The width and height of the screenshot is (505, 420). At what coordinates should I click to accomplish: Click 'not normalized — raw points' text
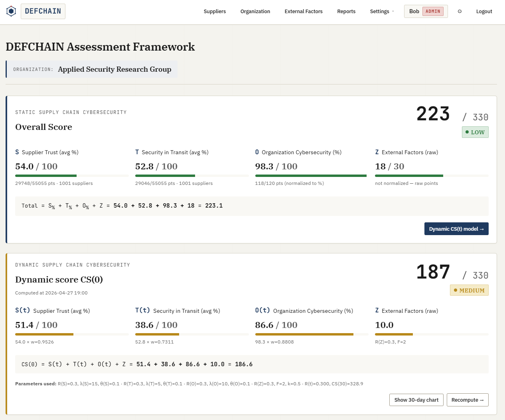[406, 183]
